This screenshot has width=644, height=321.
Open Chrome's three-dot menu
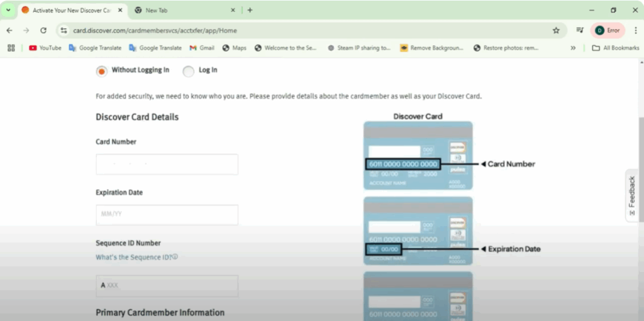pos(636,30)
